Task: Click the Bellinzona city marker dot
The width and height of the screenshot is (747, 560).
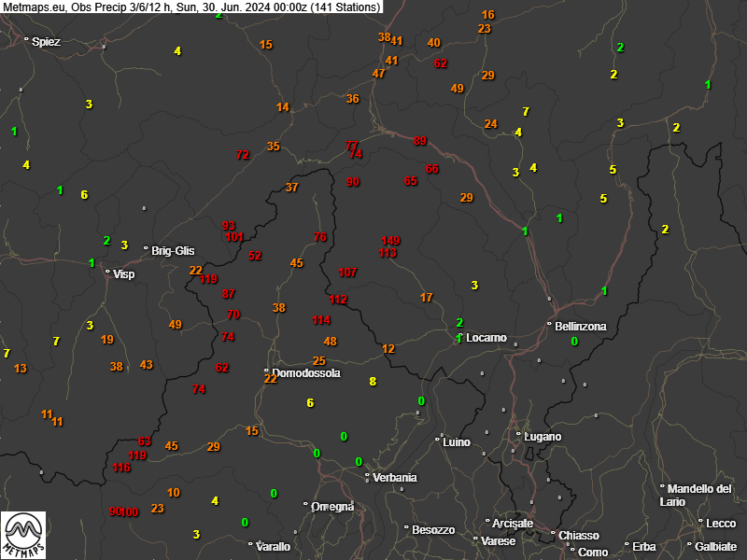Action: click(548, 326)
